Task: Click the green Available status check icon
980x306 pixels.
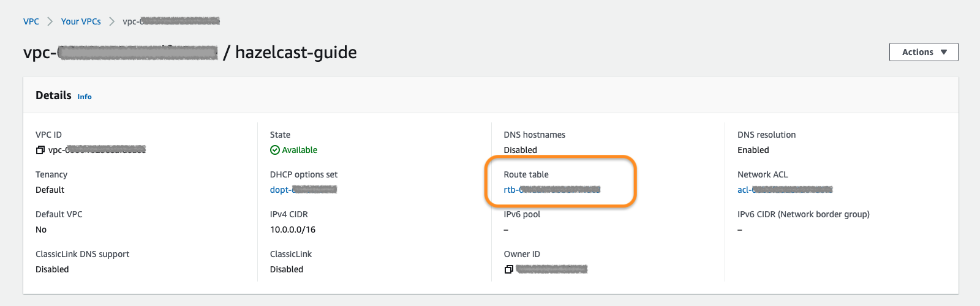Action: pos(275,150)
